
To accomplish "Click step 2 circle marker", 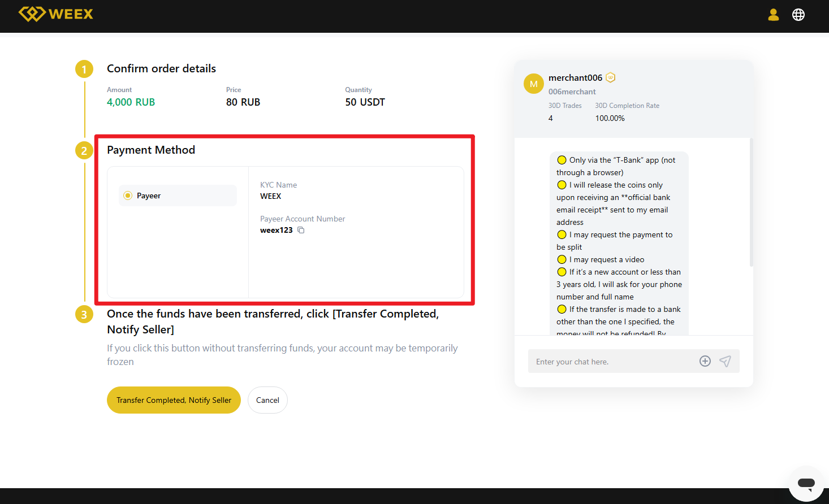I will pos(84,150).
